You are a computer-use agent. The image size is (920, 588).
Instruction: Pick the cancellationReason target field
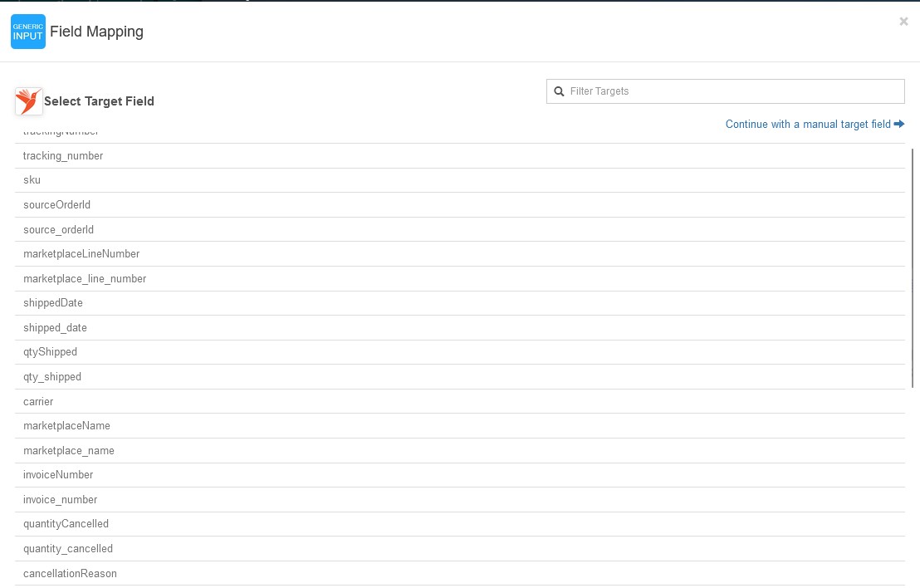(70, 574)
